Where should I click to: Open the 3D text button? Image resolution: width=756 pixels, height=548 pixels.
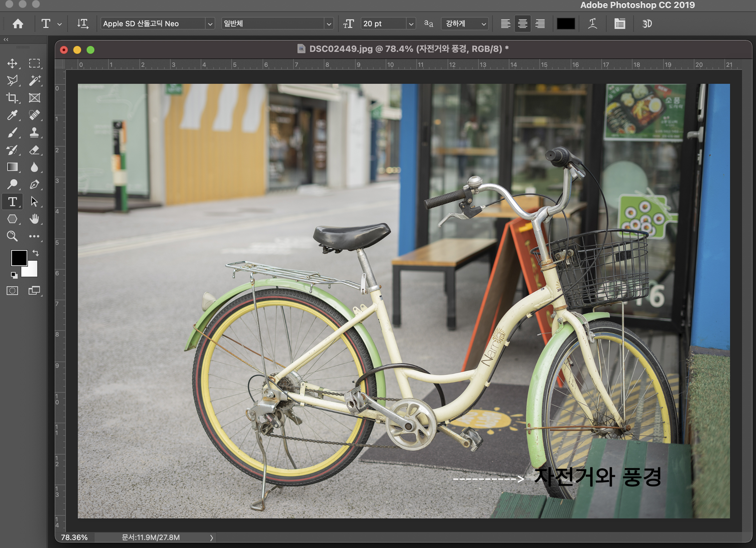(647, 24)
